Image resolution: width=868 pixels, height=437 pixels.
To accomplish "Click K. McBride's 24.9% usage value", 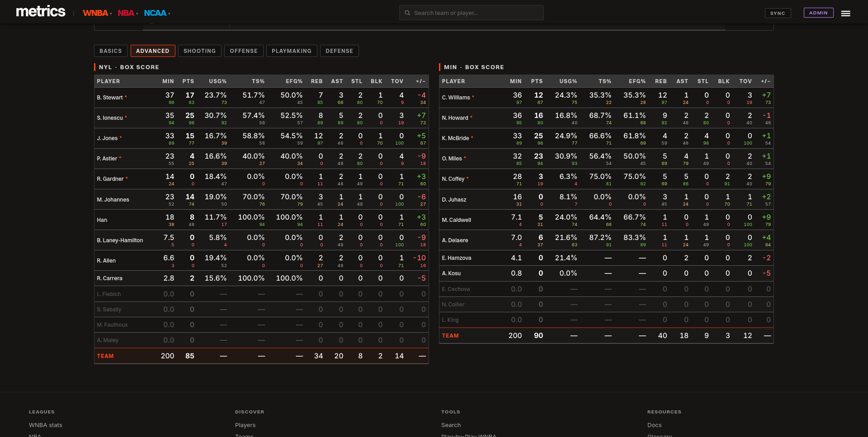I will point(566,136).
